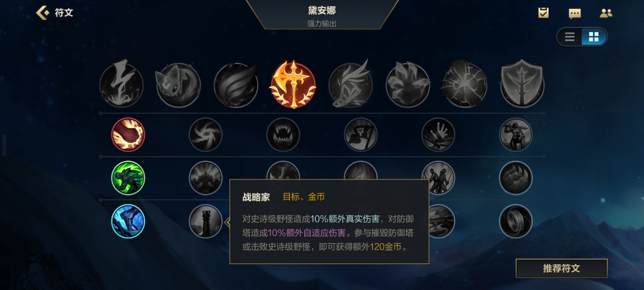Image resolution: width=644 pixels, height=290 pixels.
Task: Pick the fanged jaws rune icon
Action: [x=283, y=135]
